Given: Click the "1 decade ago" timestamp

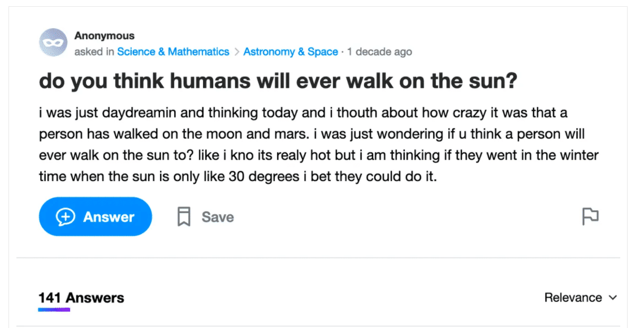Looking at the screenshot, I should [x=379, y=52].
